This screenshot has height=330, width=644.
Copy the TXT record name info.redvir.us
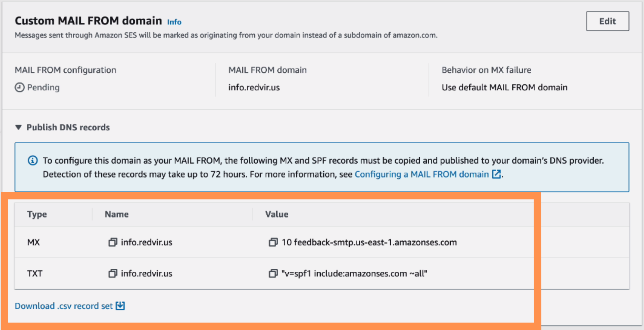pos(113,273)
